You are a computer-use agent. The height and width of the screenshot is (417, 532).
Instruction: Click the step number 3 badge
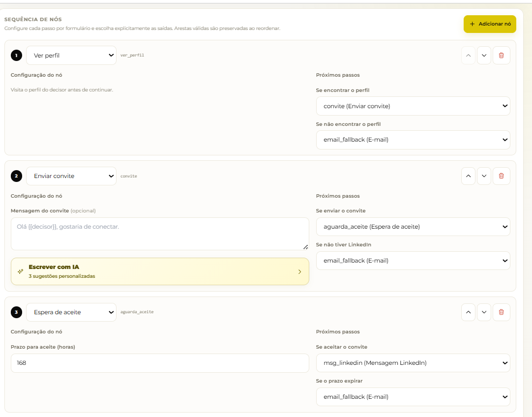point(16,312)
